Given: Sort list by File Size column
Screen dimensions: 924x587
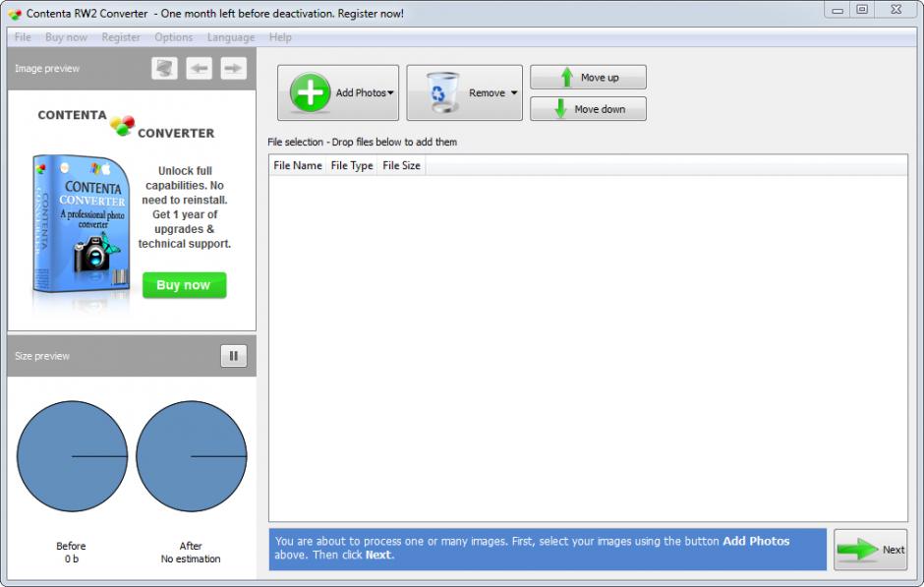Looking at the screenshot, I should point(401,165).
